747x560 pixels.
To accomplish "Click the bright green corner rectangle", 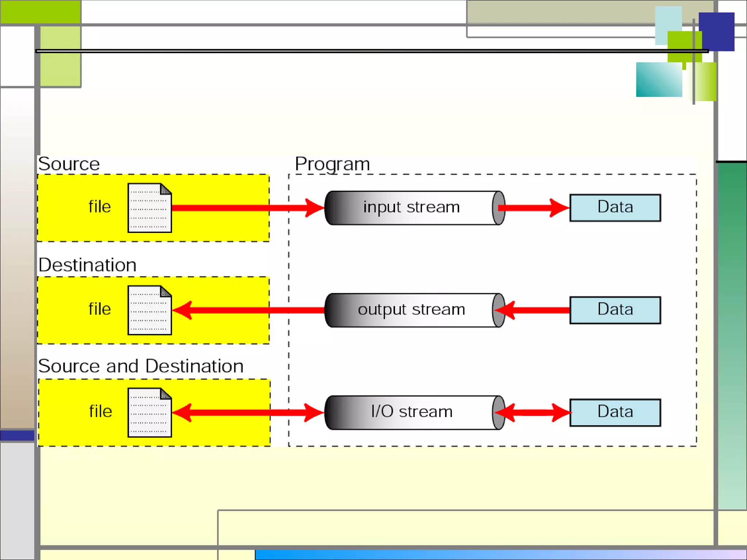I will pyautogui.click(x=40, y=12).
